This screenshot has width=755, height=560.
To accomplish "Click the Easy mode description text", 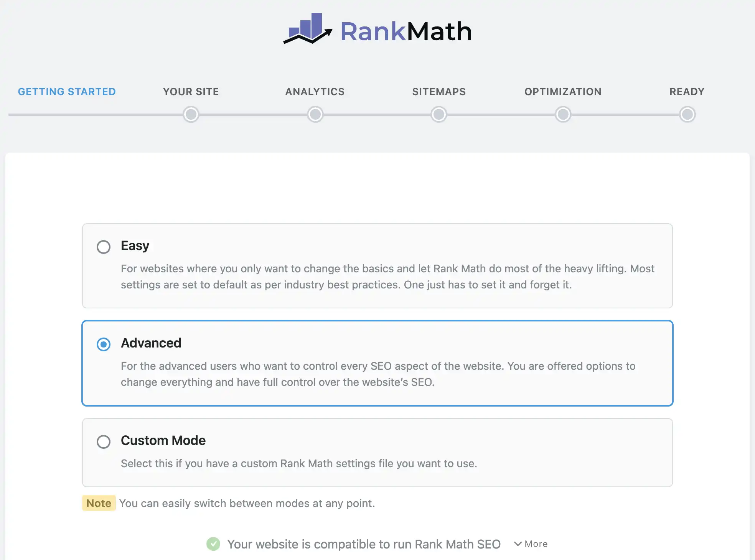I will click(x=387, y=277).
